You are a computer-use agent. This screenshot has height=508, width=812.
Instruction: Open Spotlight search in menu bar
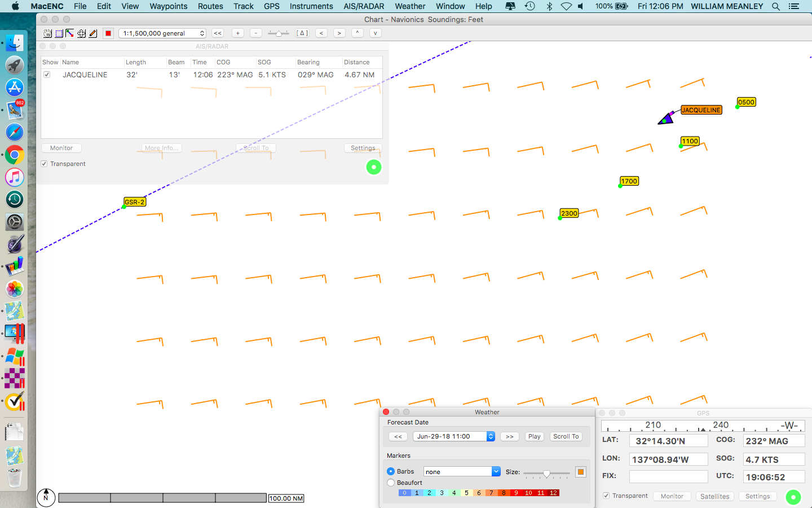(776, 6)
